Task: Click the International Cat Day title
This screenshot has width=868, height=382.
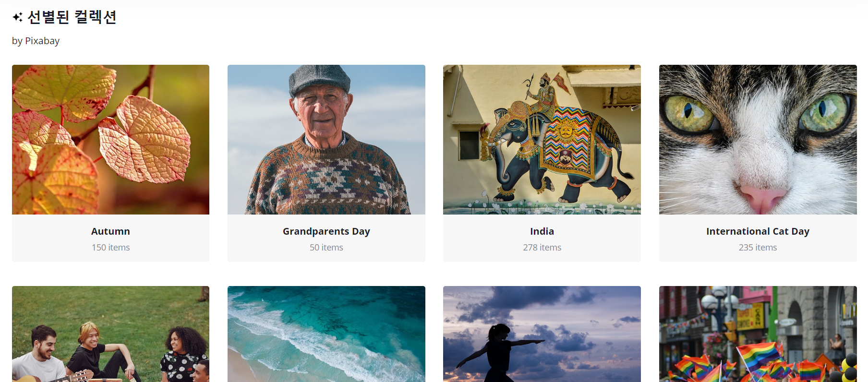Action: (758, 231)
